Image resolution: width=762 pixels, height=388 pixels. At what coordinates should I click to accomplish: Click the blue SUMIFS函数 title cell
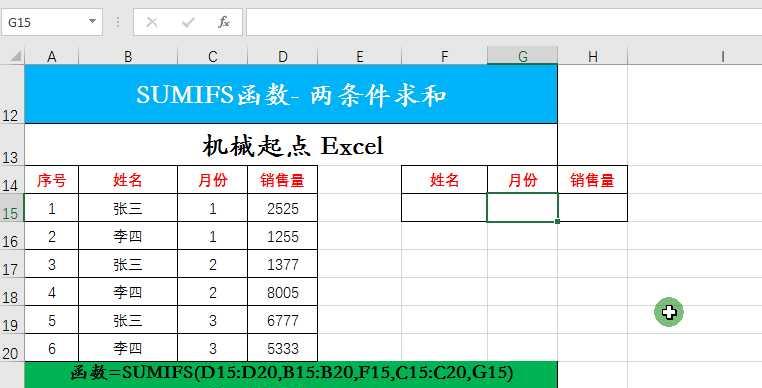(x=291, y=94)
